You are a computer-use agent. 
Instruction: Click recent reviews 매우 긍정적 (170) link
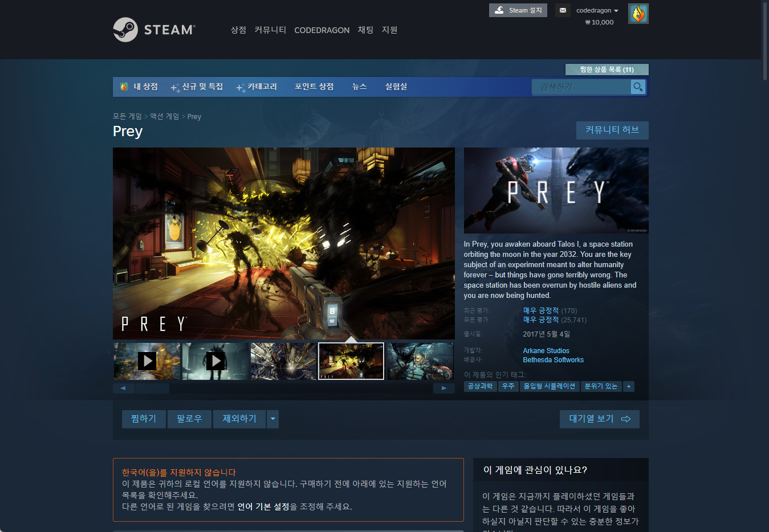(x=550, y=310)
